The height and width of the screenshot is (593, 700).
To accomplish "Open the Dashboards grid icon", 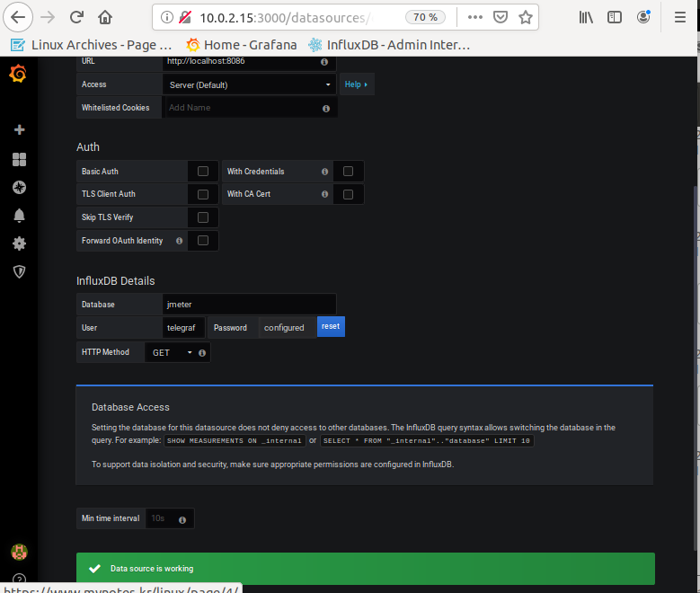I will coord(19,159).
